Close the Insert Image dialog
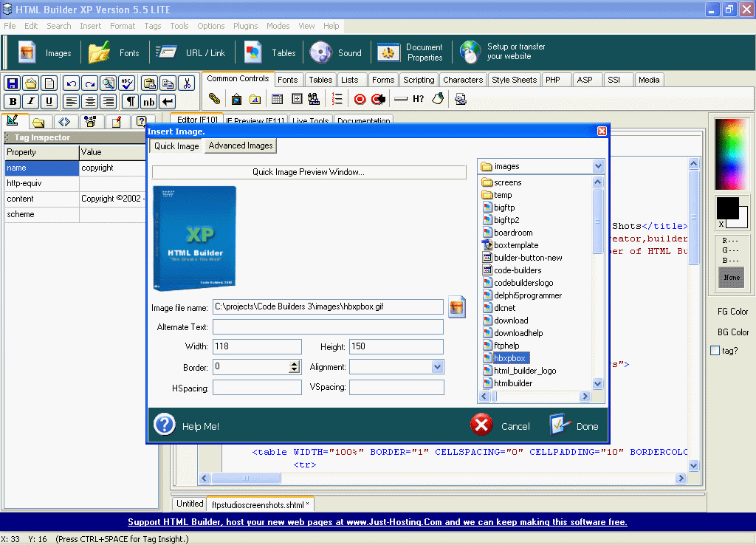 pyautogui.click(x=602, y=131)
